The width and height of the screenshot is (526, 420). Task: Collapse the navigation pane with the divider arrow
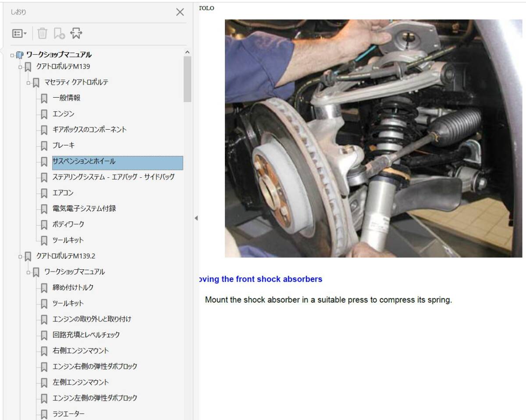[196, 218]
